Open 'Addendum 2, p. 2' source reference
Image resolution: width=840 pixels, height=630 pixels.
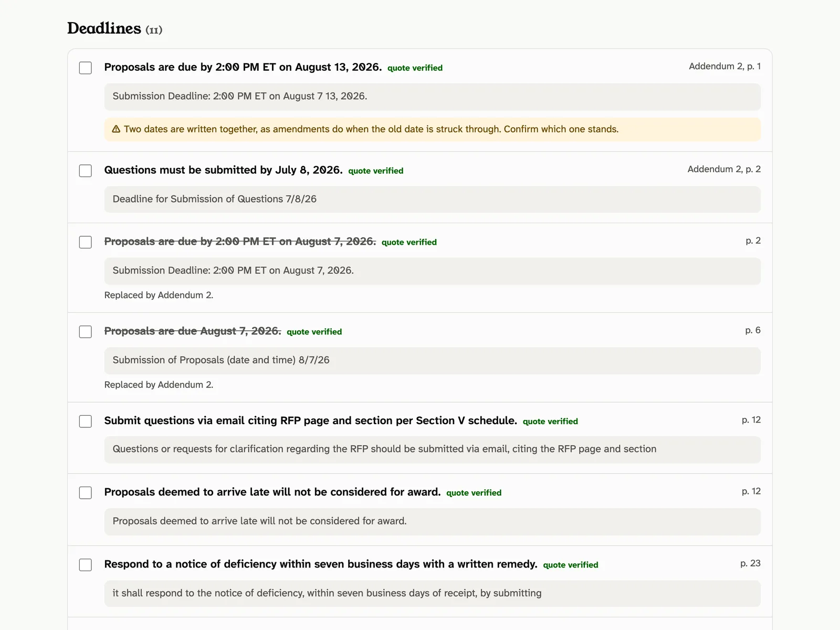724,169
